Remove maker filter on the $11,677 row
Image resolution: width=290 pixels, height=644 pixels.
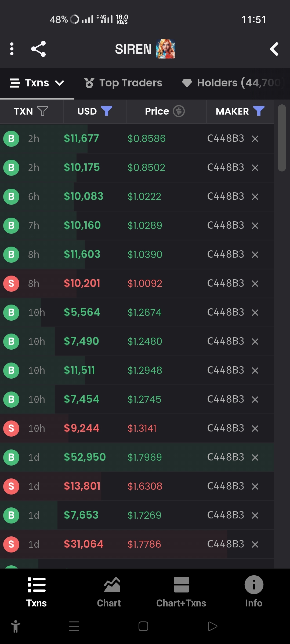pos(255,139)
